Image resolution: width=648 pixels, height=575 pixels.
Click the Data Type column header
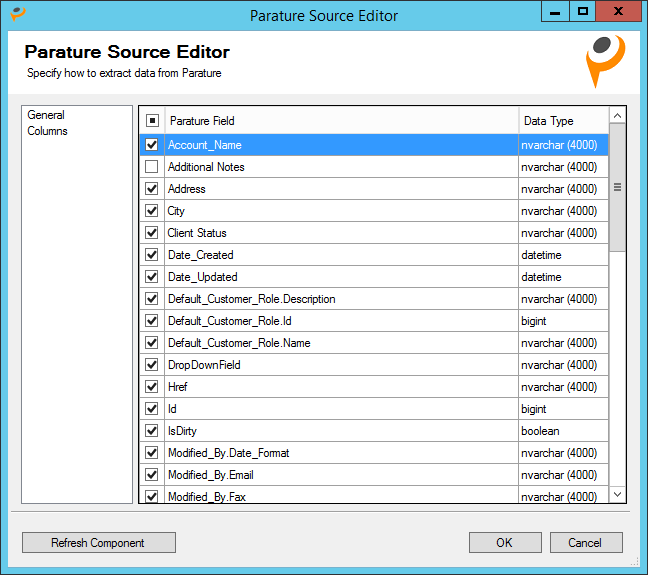(x=564, y=121)
